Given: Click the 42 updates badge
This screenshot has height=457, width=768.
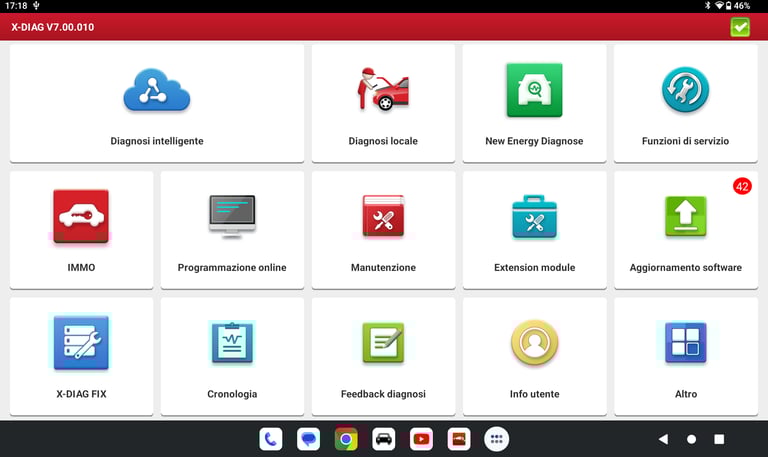Looking at the screenshot, I should coord(742,186).
